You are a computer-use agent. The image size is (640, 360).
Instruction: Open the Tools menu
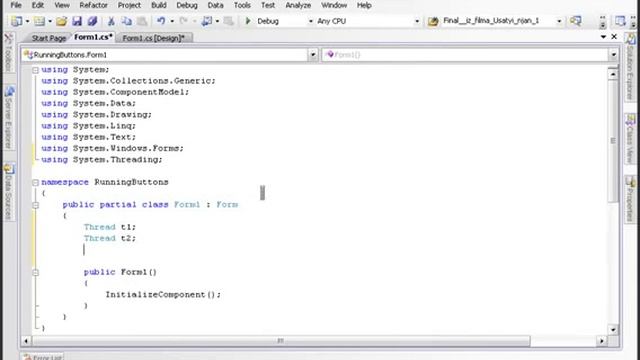(x=242, y=5)
